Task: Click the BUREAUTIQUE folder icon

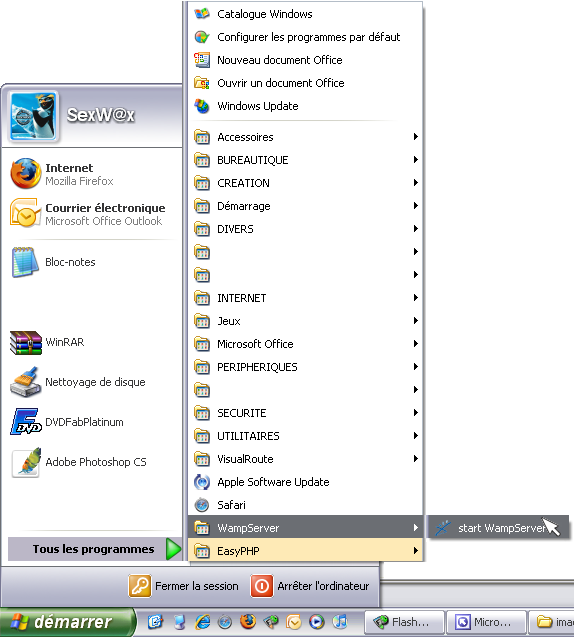Action: tap(202, 160)
